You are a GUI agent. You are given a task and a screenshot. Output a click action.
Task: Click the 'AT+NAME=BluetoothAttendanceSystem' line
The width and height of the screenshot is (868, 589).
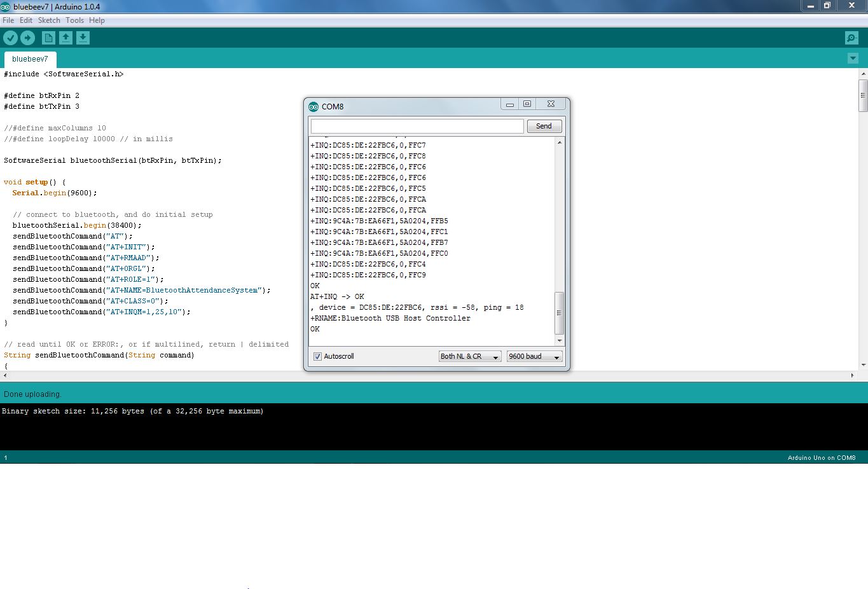point(142,290)
